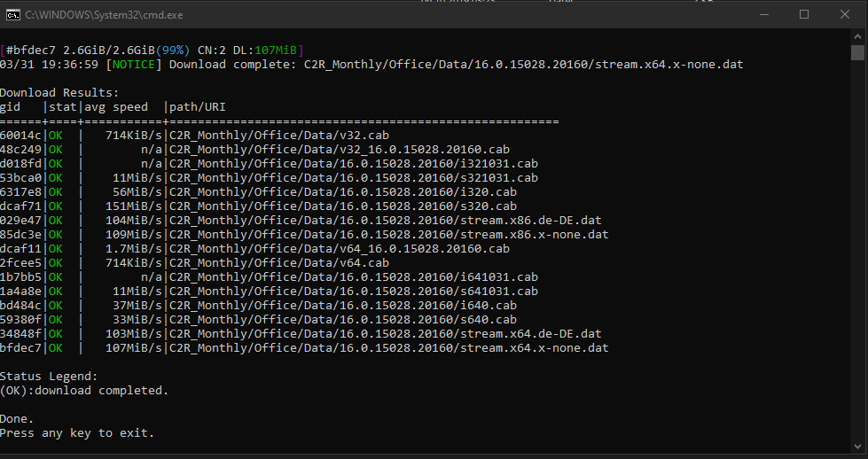
Task: Click the 33MiB/s speed value
Action: click(x=137, y=320)
